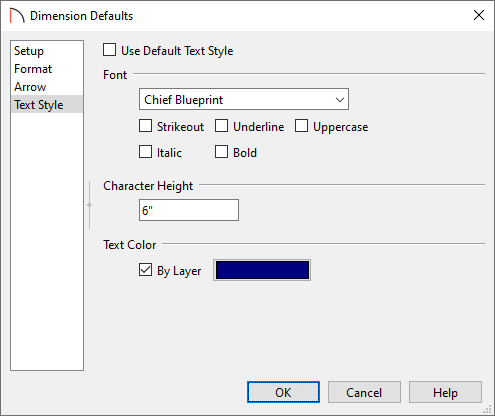This screenshot has width=495, height=416.
Task: Enable Use Default Text Style checkbox
Action: click(110, 50)
